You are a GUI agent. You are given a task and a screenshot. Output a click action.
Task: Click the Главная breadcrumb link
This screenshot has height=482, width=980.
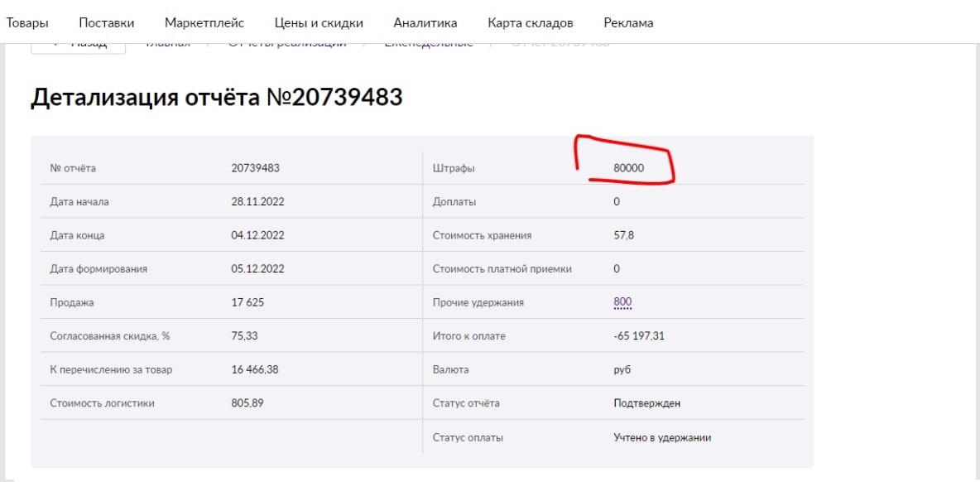168,44
